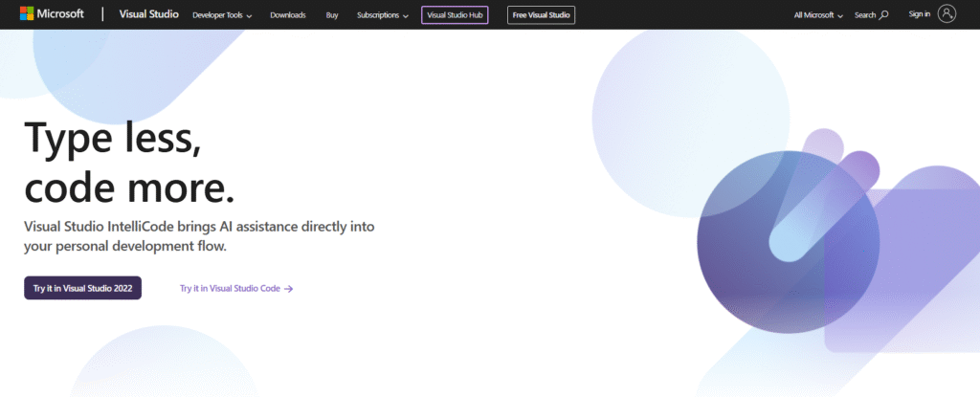Follow Try it in Visual Studio Code link
This screenshot has height=397, width=980.
(x=236, y=289)
